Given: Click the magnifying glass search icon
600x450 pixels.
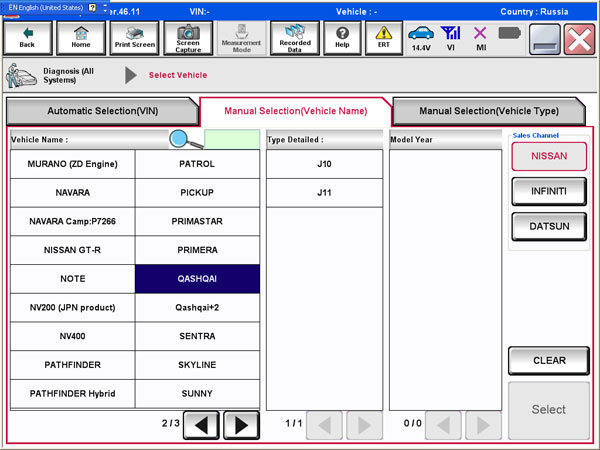Looking at the screenshot, I should click(185, 139).
